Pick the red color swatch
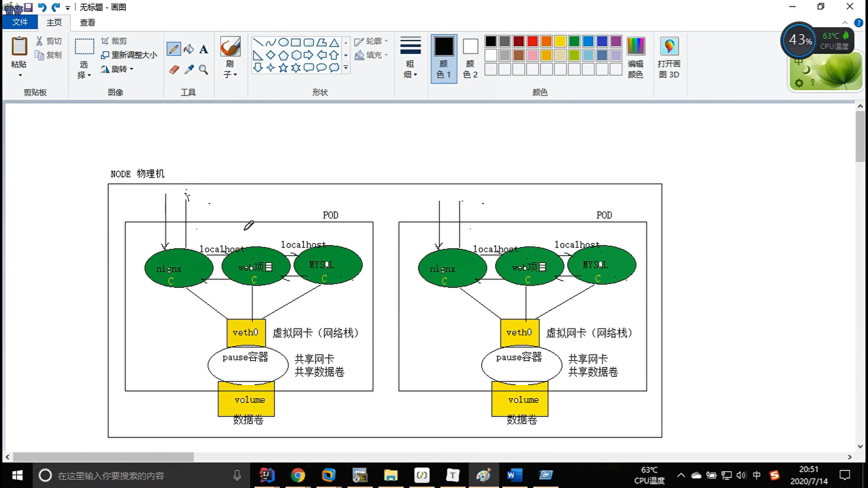 pos(533,42)
